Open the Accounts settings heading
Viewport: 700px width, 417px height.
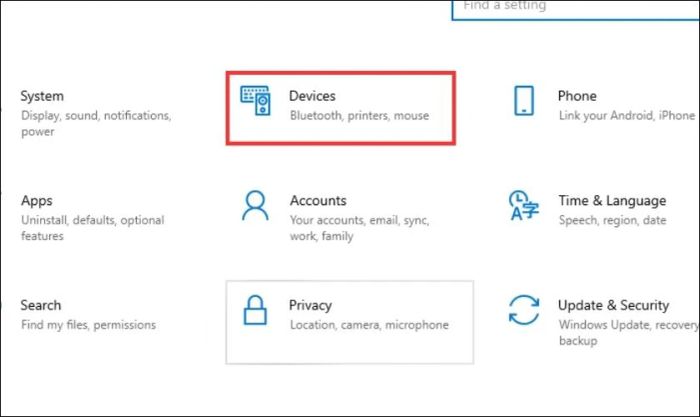coord(318,200)
